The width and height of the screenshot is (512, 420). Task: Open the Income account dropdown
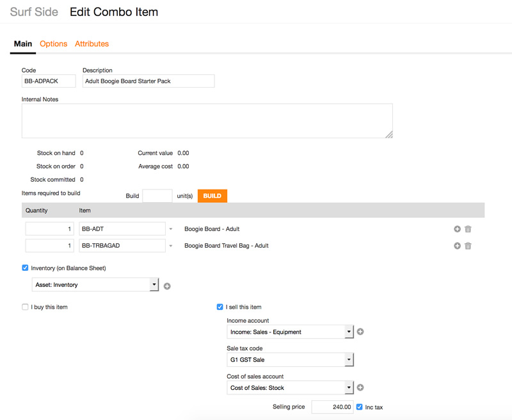click(290, 332)
